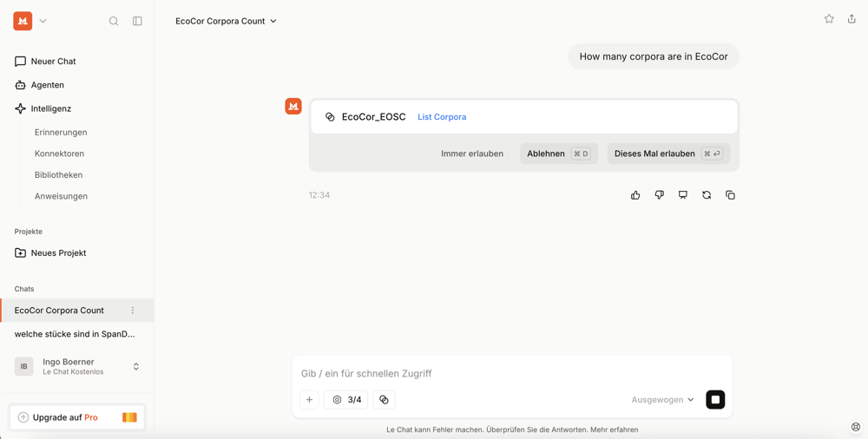Share the chat via the upload icon
The image size is (868, 439).
(x=852, y=19)
